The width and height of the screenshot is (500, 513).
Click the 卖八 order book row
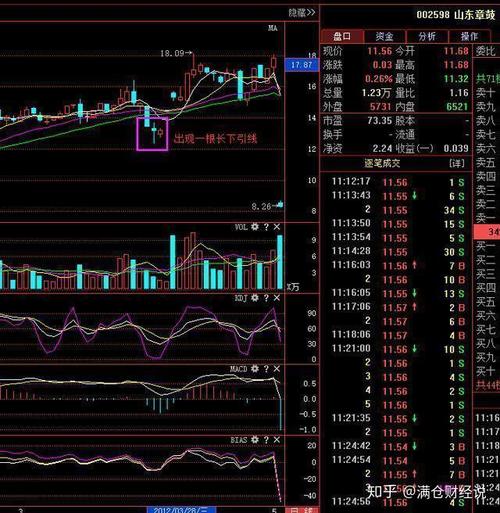click(487, 121)
